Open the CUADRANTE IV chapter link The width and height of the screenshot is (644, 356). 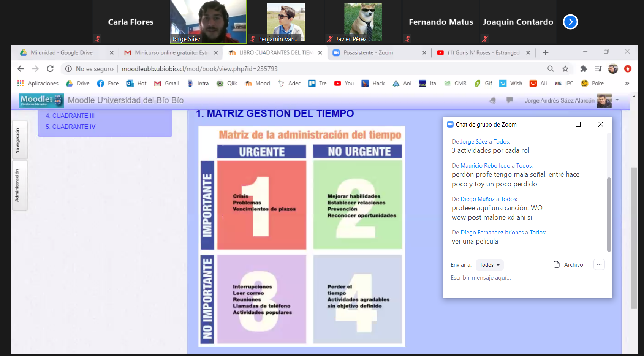71,127
